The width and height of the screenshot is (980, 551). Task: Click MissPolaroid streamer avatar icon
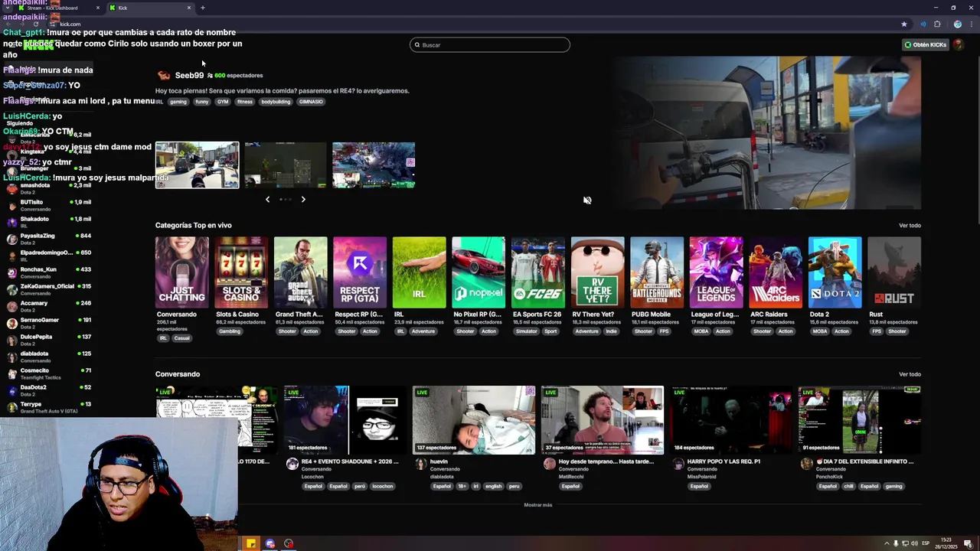[x=678, y=464]
